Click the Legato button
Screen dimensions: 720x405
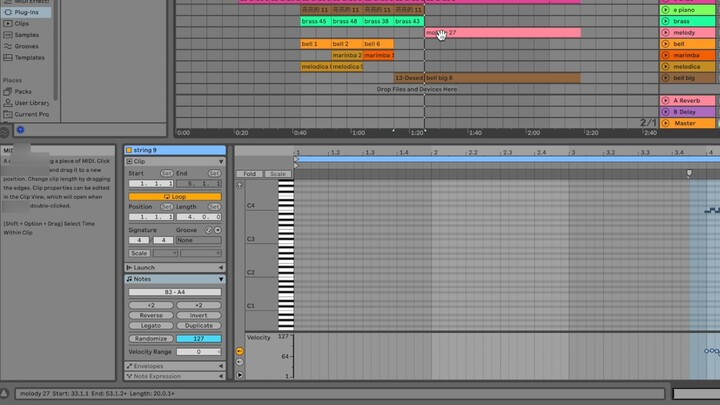pyautogui.click(x=151, y=326)
